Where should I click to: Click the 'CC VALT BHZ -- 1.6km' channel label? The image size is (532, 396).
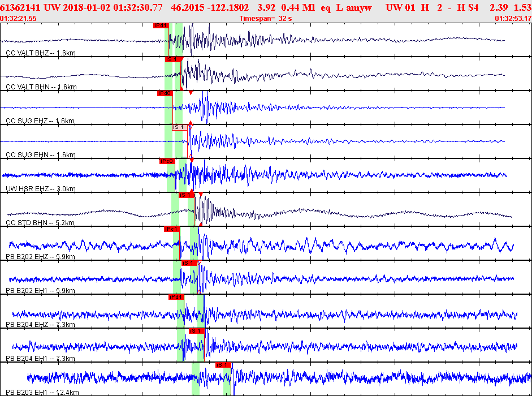[41, 53]
